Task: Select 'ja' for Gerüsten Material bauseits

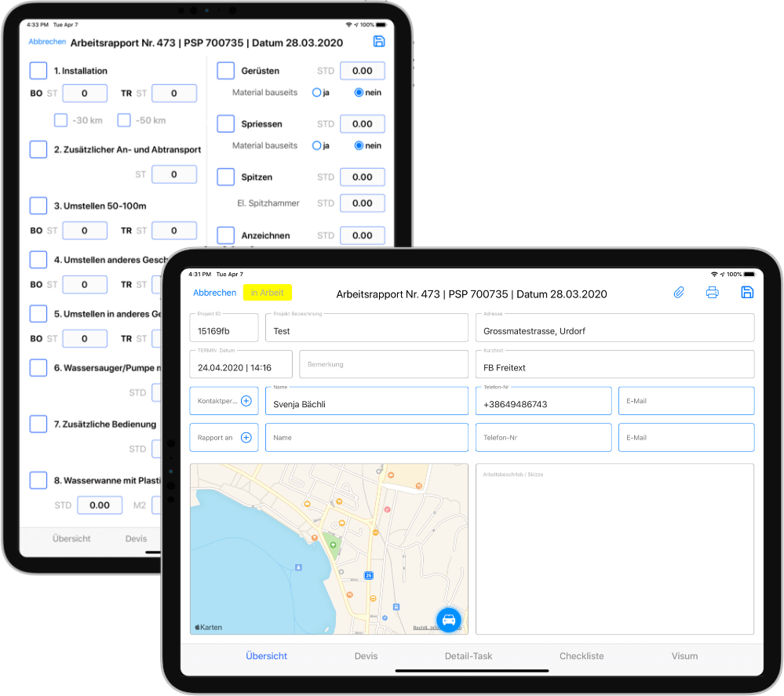Action: [317, 93]
